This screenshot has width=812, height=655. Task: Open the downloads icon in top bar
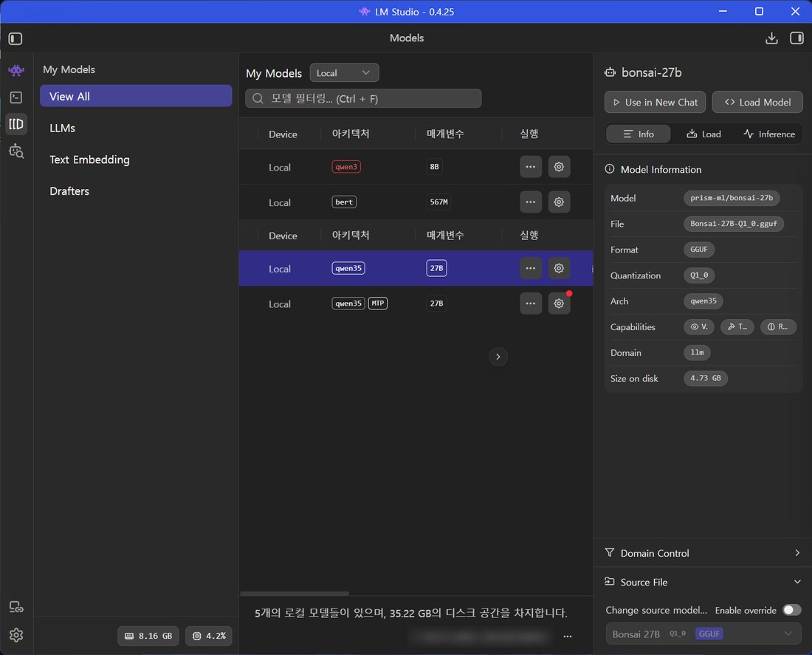[771, 38]
